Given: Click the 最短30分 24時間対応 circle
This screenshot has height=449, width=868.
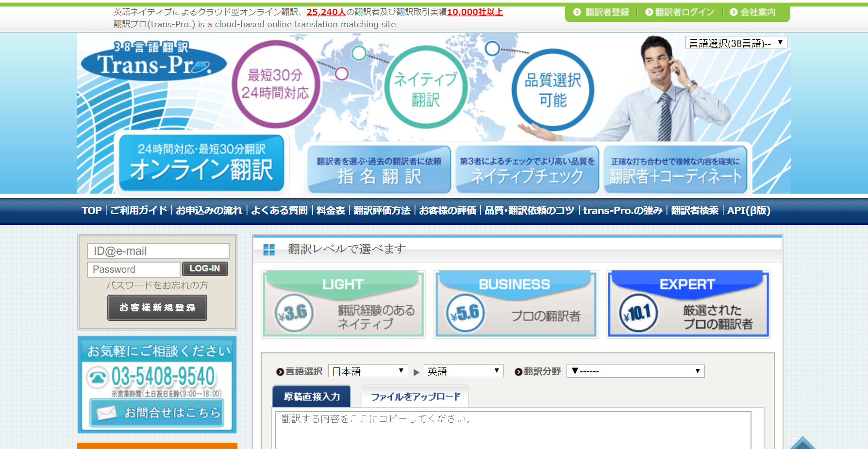Looking at the screenshot, I should pyautogui.click(x=276, y=83).
